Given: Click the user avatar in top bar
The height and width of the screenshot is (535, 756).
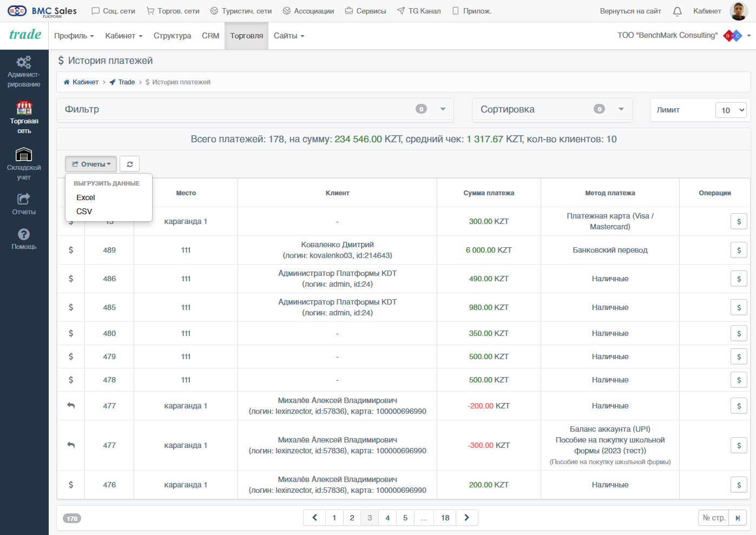Looking at the screenshot, I should [739, 11].
